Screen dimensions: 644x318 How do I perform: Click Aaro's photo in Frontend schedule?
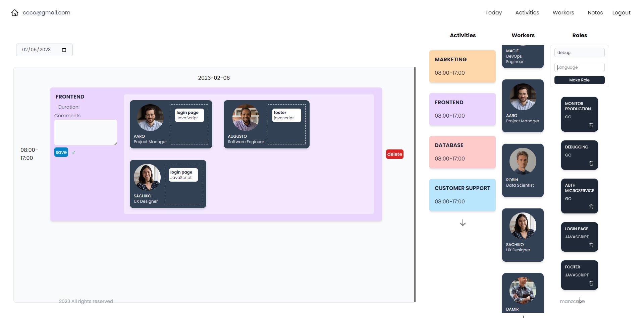click(150, 118)
